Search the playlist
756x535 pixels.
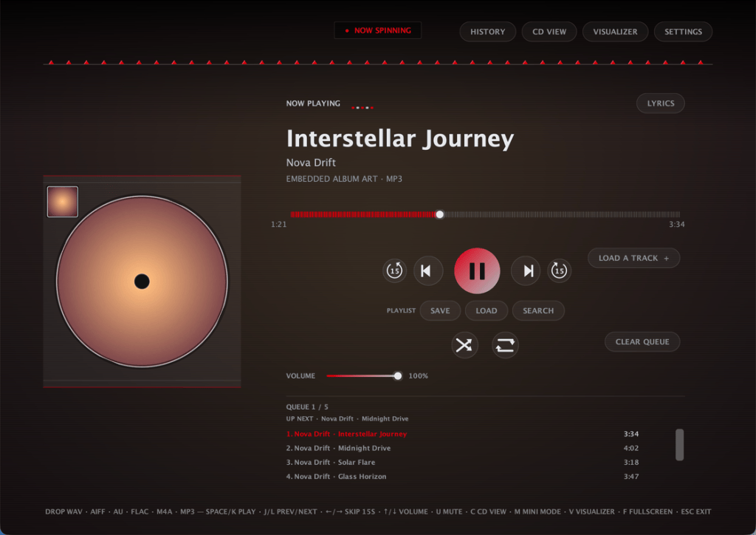coord(538,310)
